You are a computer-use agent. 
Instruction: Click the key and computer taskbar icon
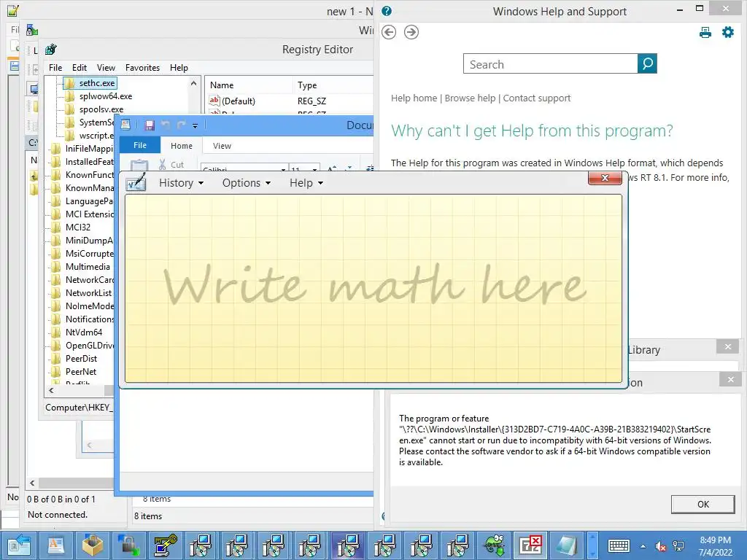coord(166,545)
